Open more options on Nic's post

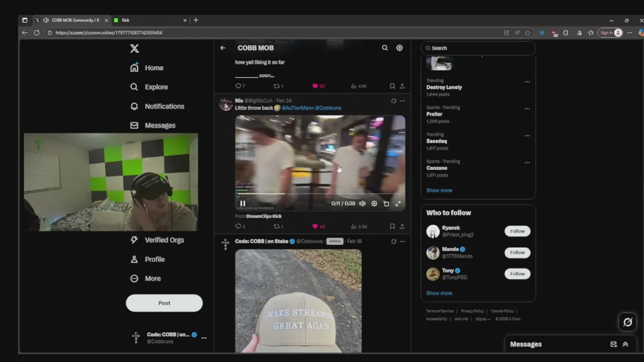402,101
